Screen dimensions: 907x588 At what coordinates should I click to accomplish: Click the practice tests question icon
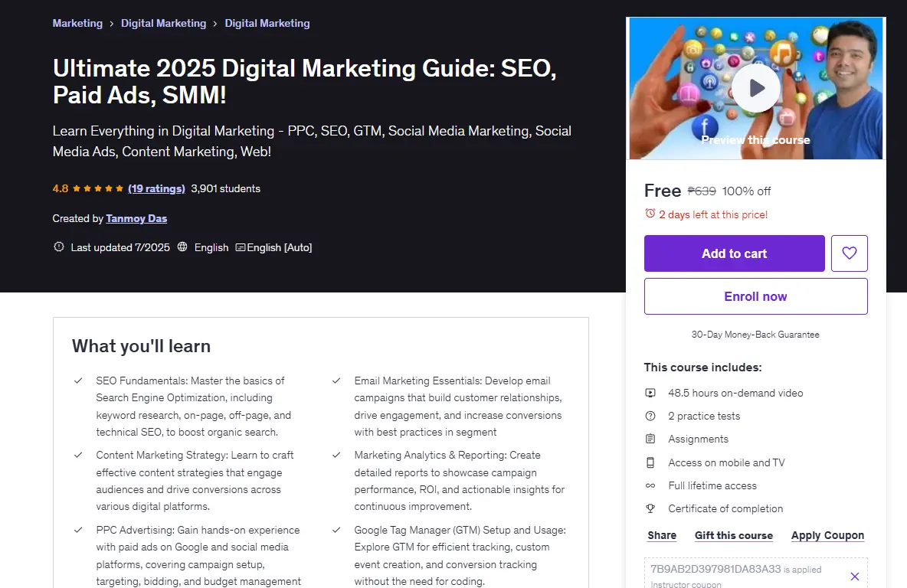coord(650,416)
